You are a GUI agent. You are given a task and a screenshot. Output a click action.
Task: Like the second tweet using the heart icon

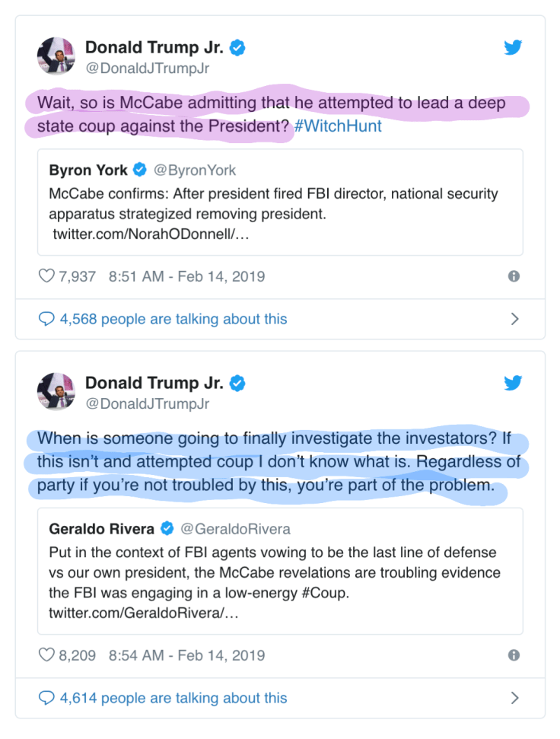tap(47, 655)
